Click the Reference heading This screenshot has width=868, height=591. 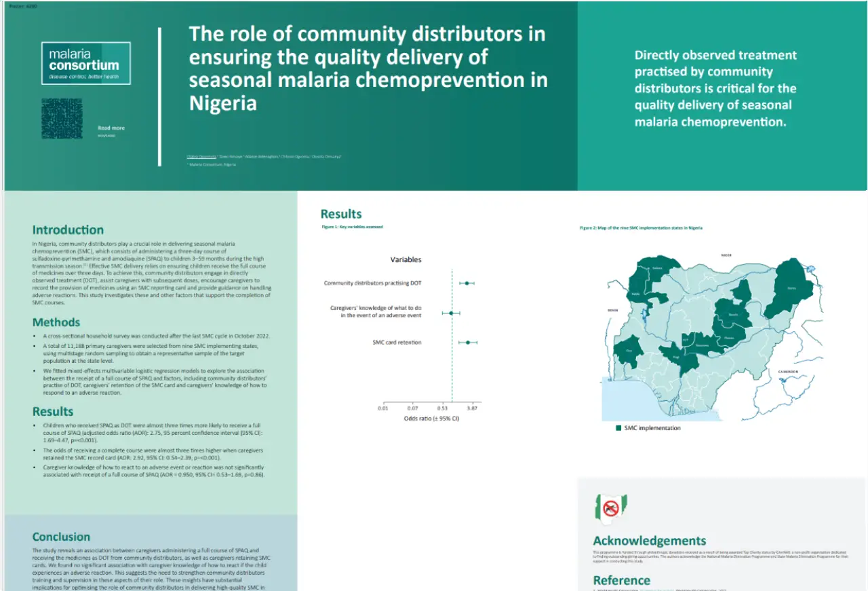[622, 580]
